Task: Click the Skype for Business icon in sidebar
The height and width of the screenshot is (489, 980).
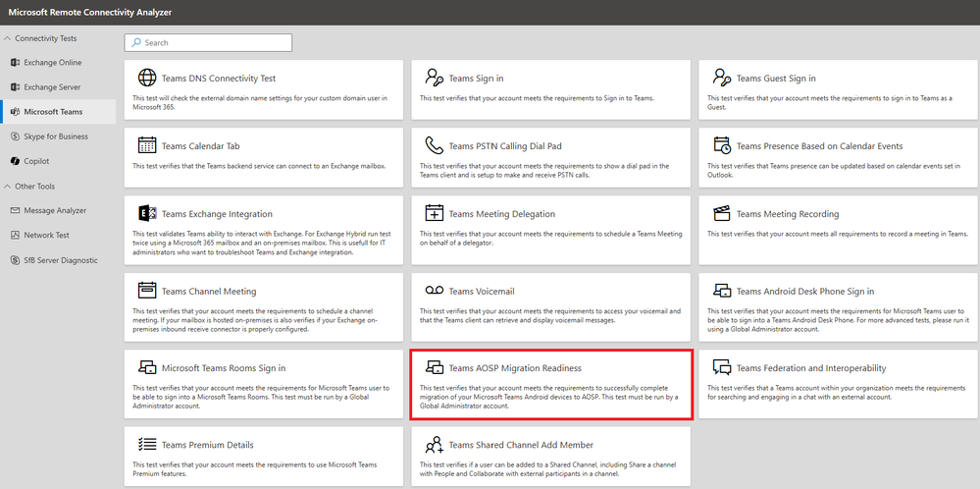Action: pos(15,136)
